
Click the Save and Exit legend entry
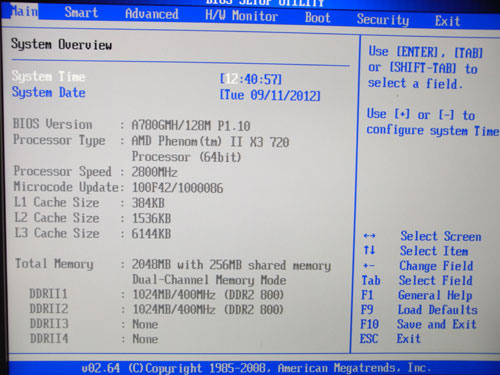pos(437,324)
